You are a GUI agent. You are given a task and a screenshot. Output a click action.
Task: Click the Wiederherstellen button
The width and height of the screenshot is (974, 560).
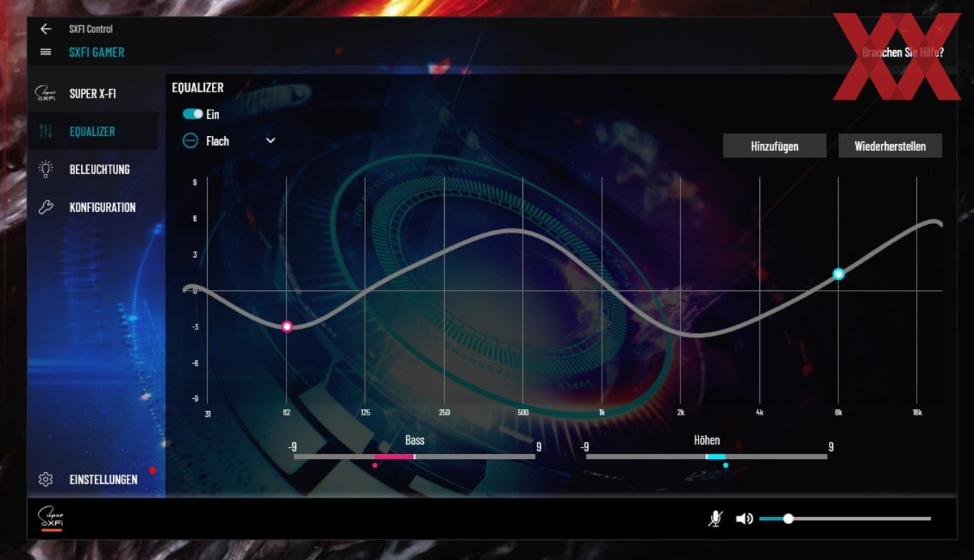(x=890, y=146)
